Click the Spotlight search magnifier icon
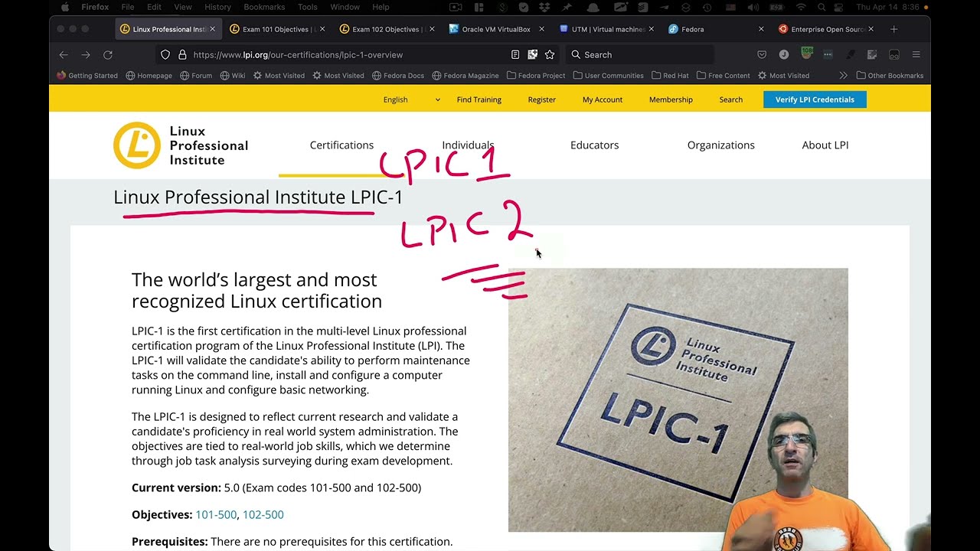Image resolution: width=980 pixels, height=551 pixels. [x=822, y=7]
